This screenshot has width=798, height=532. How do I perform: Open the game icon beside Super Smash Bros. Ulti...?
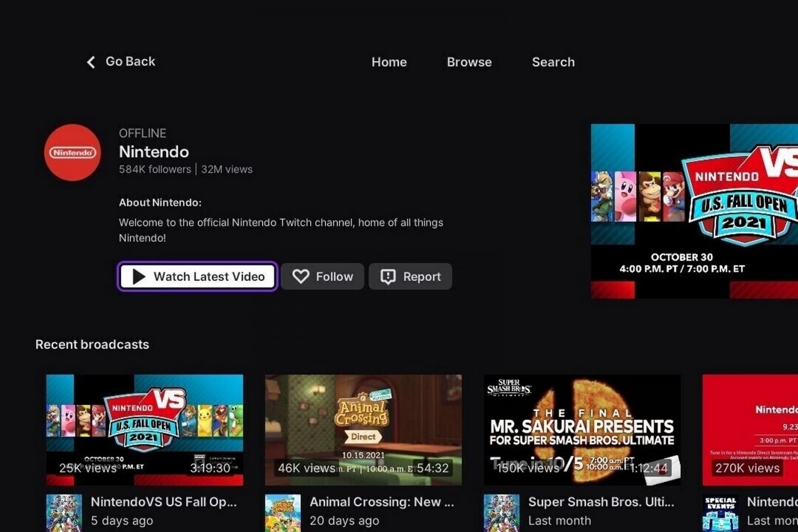tap(501, 513)
